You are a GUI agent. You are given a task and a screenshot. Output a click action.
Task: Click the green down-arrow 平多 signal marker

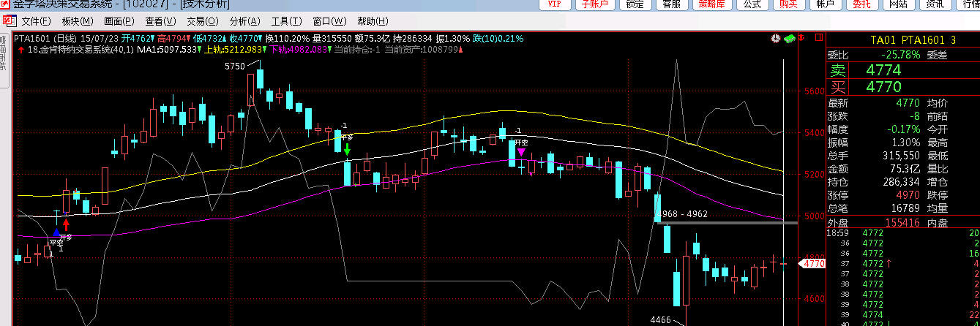point(347,150)
